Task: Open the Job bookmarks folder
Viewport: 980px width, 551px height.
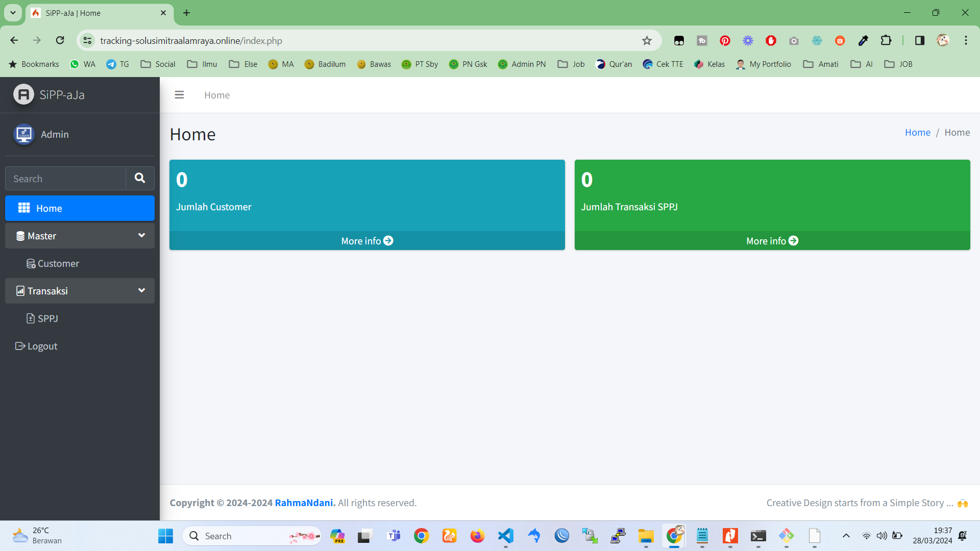Action: click(571, 64)
